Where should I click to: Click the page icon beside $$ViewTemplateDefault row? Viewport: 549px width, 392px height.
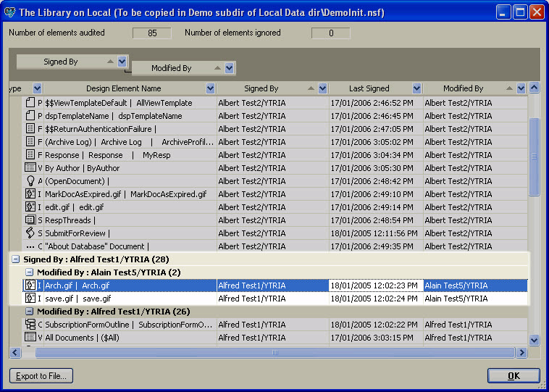coord(30,103)
